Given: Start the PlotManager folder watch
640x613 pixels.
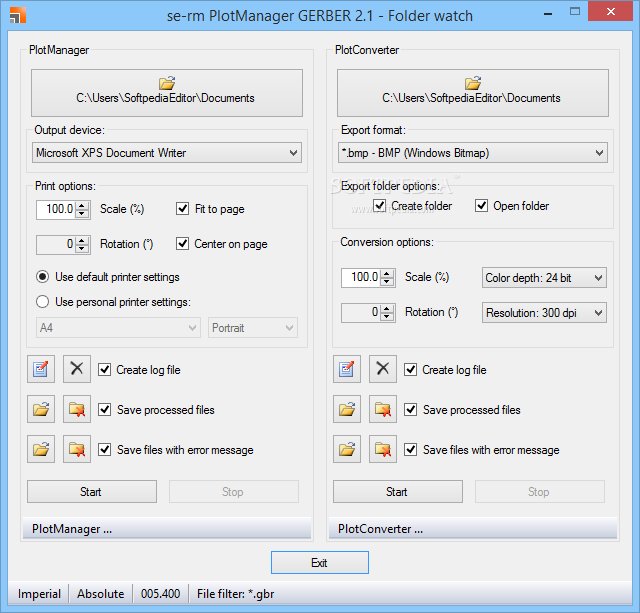Looking at the screenshot, I should [92, 491].
